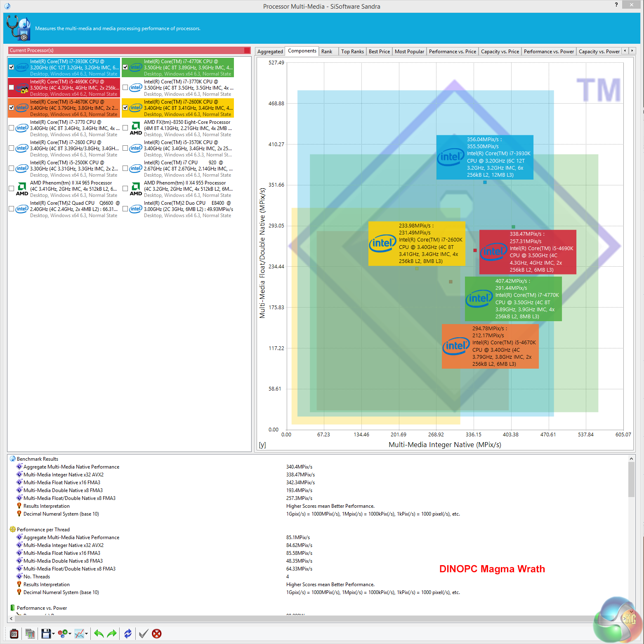Viewport: 644px width, 644px height.
Task: Check the i7-3770 processor checkbox
Action: pos(12,128)
